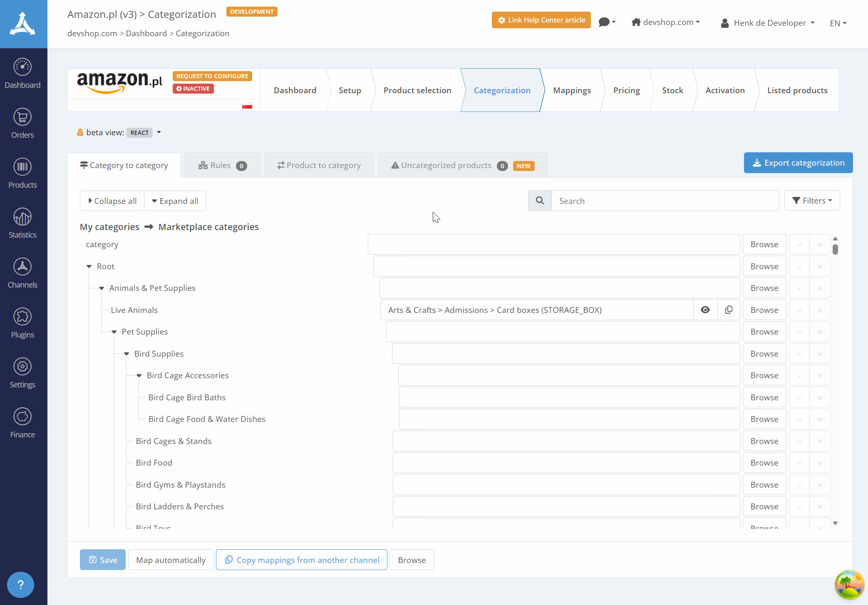Switch to the Product to category tab

coord(319,165)
